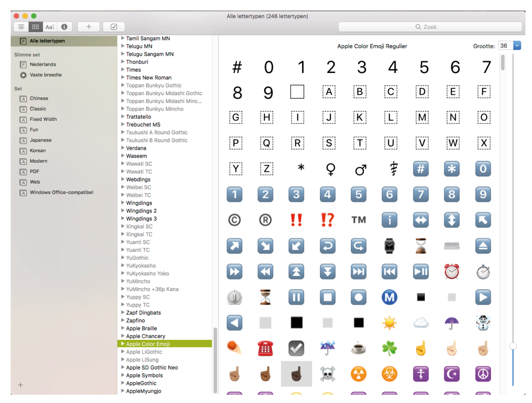Select the stopwatch emoji glyph
The image size is (532, 403).
483,271
